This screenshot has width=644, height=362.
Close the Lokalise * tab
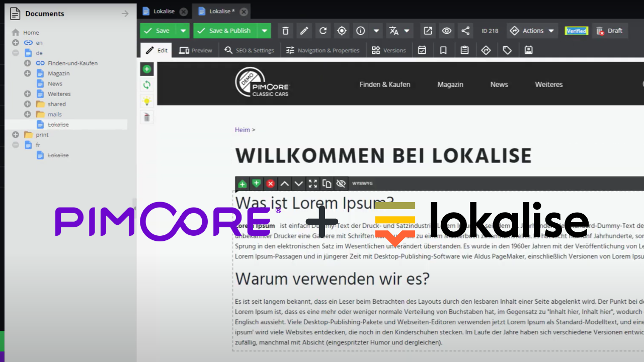click(244, 11)
